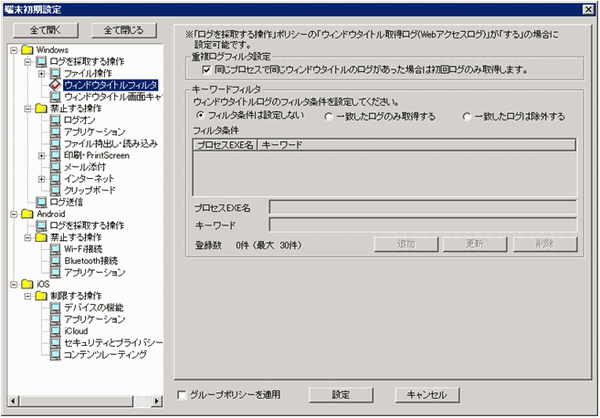Click tree horizontal scrollbar right arrow

(x=157, y=401)
